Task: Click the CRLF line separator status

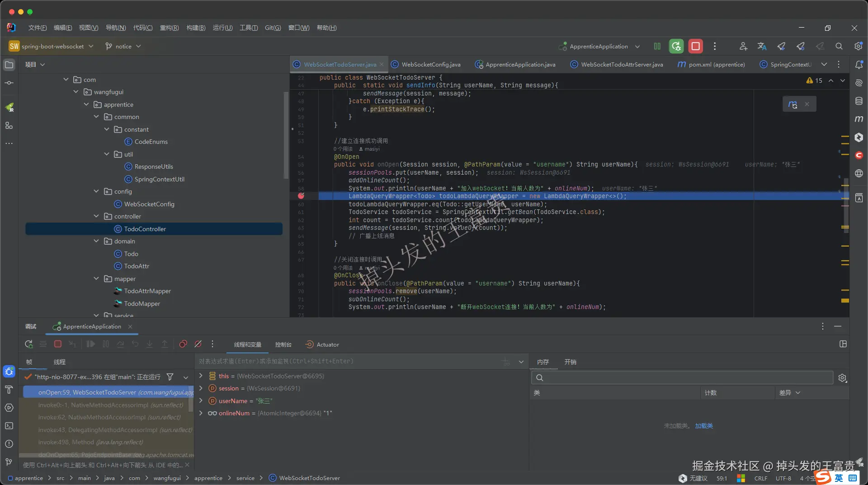Action: pos(761,478)
